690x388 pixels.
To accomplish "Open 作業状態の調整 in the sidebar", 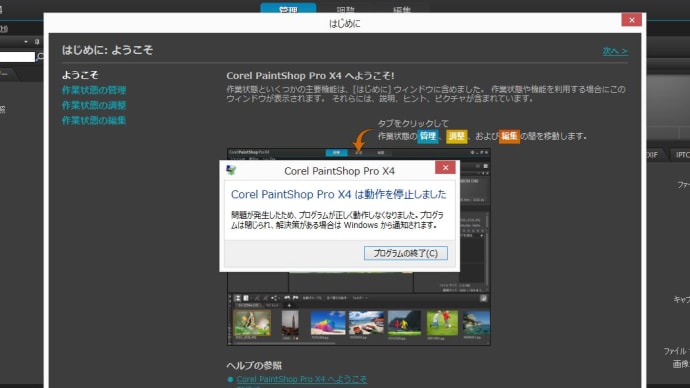I will click(x=94, y=106).
